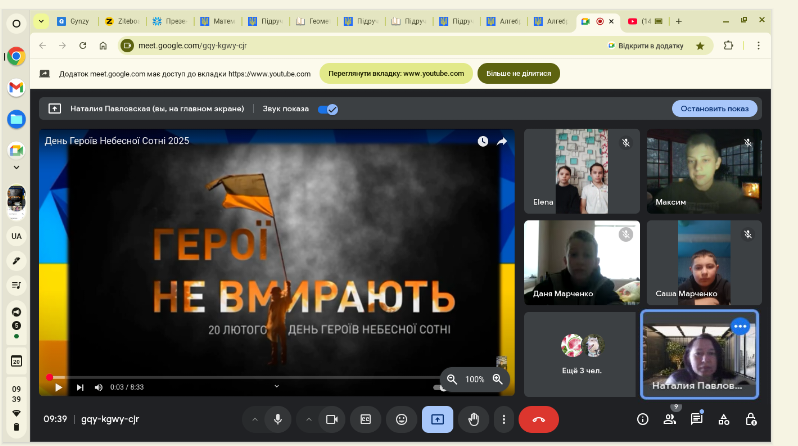
Task: Switch to Ziteboard tab
Action: [x=123, y=21]
